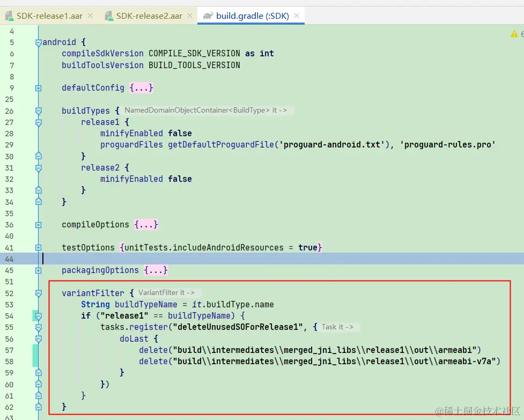Viewport: 524px width, 420px height.
Task: Click the fold end marker on line 61
Action: pos(39,396)
